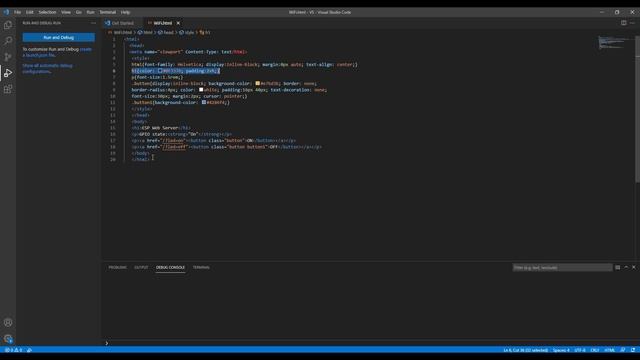Open the Search view in activity bar

click(8, 41)
